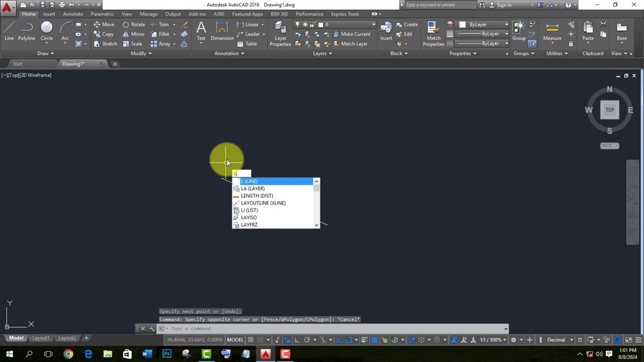
Task: Select the Arc tool
Action: (x=65, y=32)
